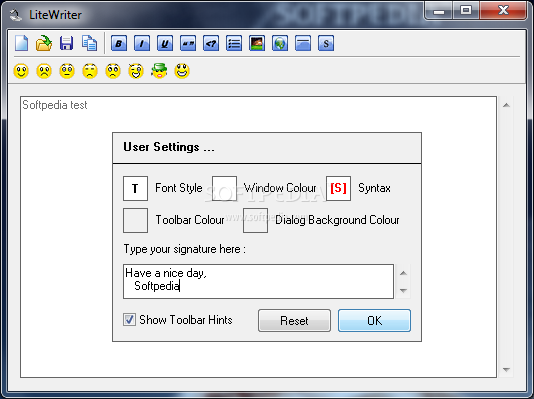The image size is (534, 399).
Task: Open Font Style with the T box
Action: [x=135, y=188]
